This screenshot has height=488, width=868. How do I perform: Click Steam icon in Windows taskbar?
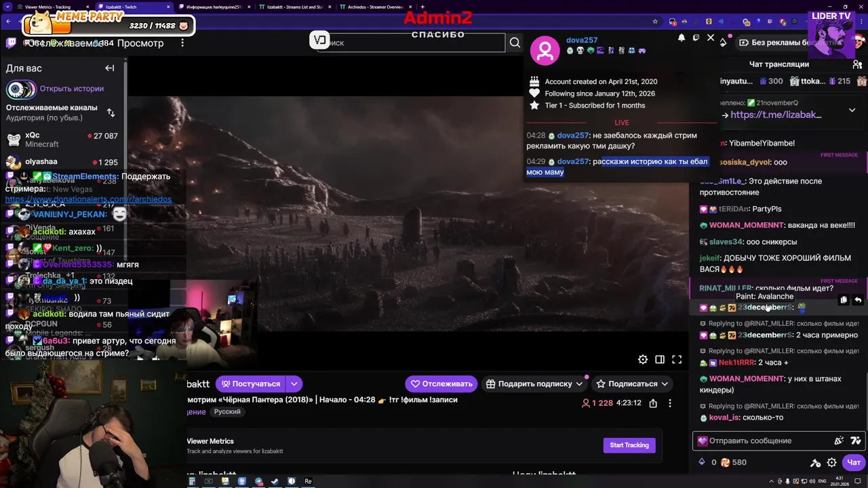point(275,481)
